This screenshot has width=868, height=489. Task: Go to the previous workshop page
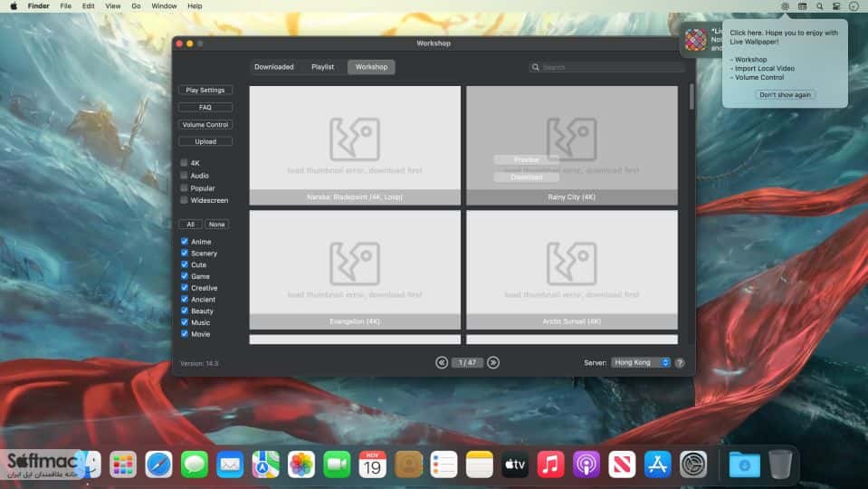click(441, 363)
